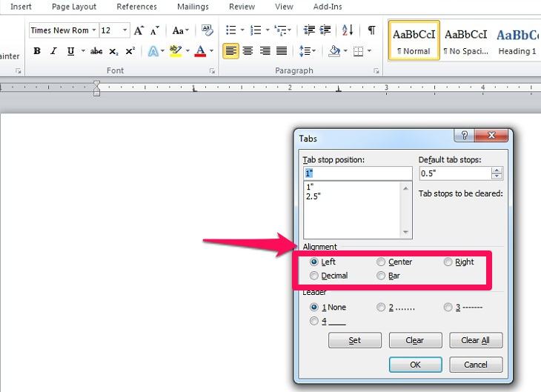Open the Page Layout tab
The height and width of the screenshot is (392, 541).
[74, 7]
